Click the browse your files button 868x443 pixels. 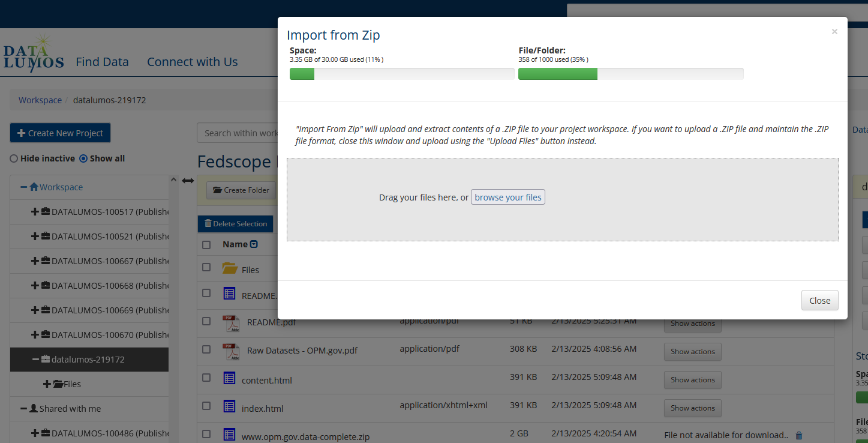[507, 197]
